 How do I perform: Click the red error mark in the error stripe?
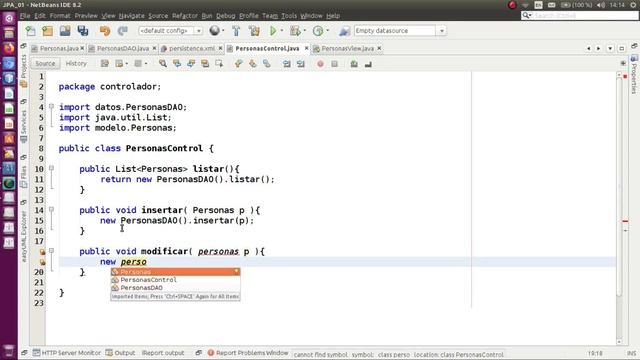(x=625, y=221)
